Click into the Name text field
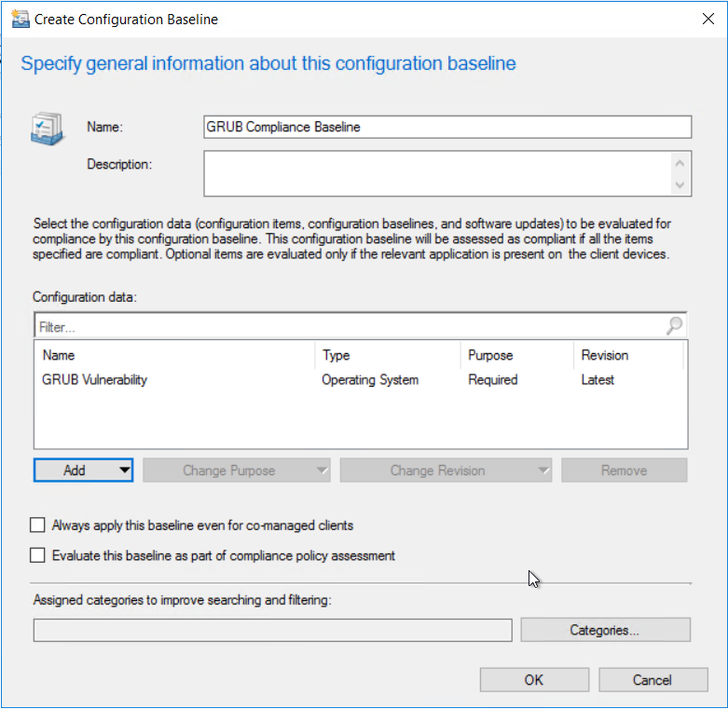Image resolution: width=728 pixels, height=709 pixels. click(x=446, y=127)
